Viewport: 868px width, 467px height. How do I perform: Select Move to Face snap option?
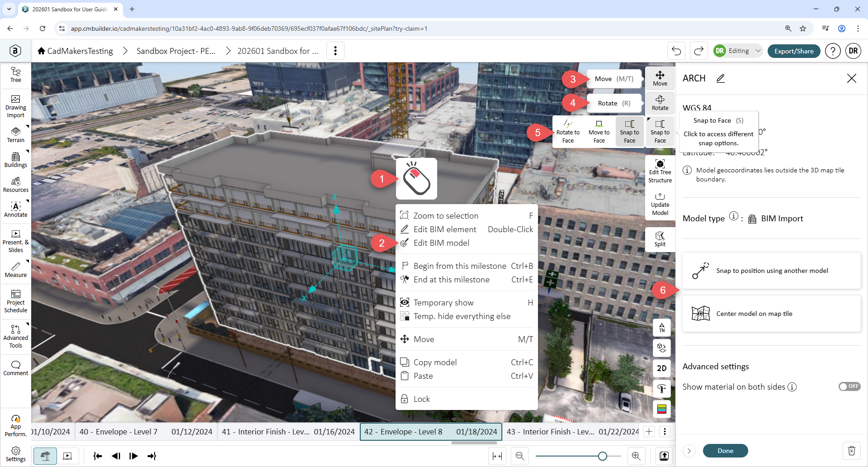[x=599, y=132]
